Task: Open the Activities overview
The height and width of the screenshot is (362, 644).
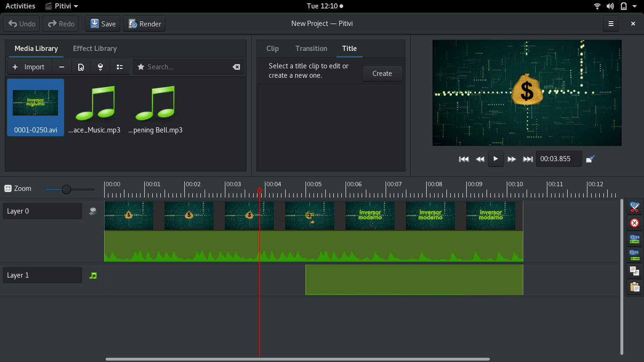Action: [x=20, y=6]
